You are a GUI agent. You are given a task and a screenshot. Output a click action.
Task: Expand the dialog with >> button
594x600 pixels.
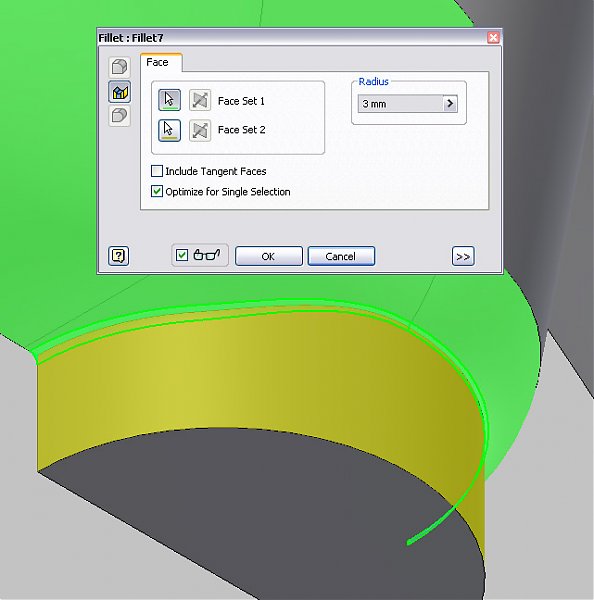tap(463, 256)
